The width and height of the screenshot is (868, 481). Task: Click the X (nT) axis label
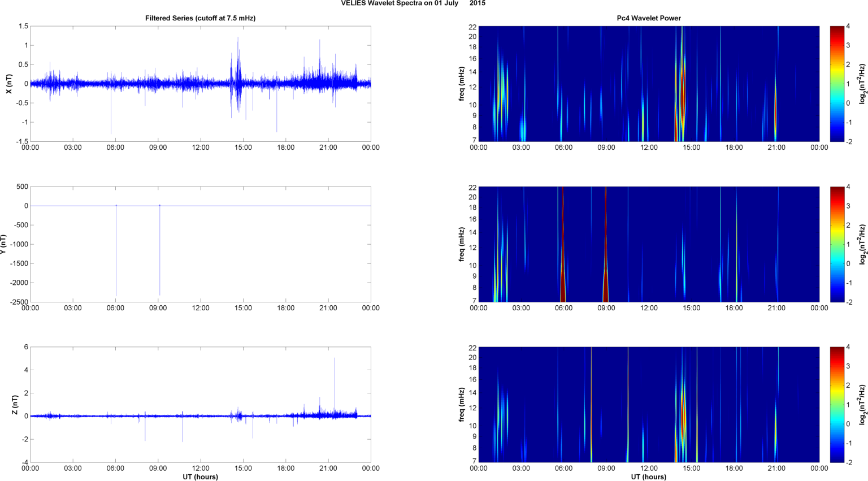coord(8,84)
